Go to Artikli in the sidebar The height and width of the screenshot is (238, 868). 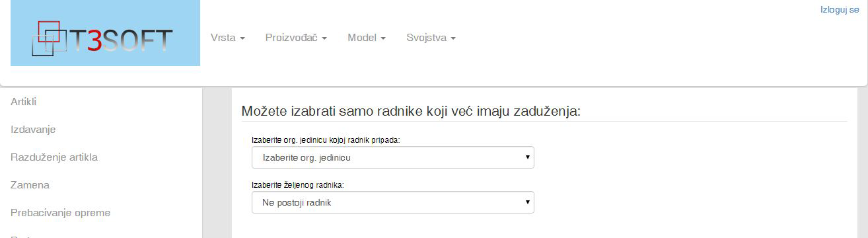point(23,101)
